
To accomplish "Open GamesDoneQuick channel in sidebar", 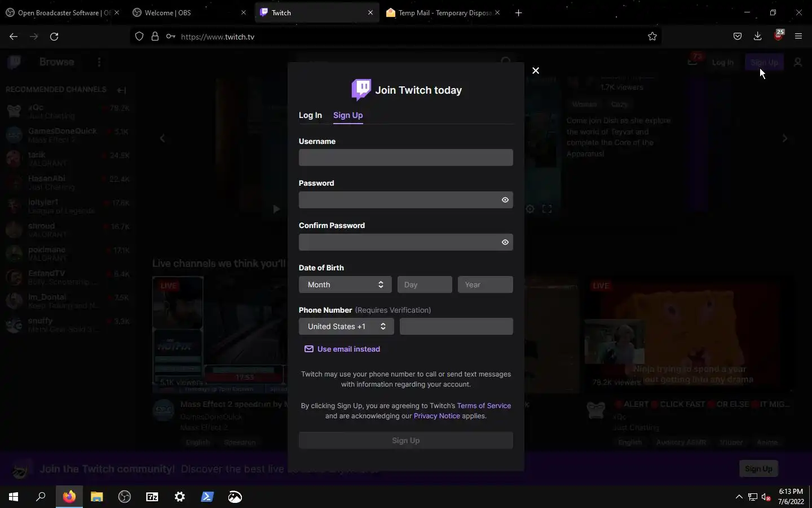I will 68,135.
